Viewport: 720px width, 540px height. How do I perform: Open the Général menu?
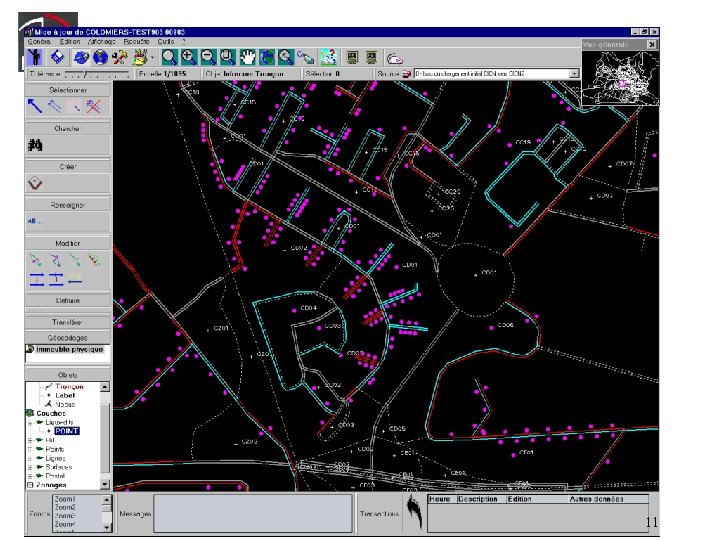coord(39,41)
